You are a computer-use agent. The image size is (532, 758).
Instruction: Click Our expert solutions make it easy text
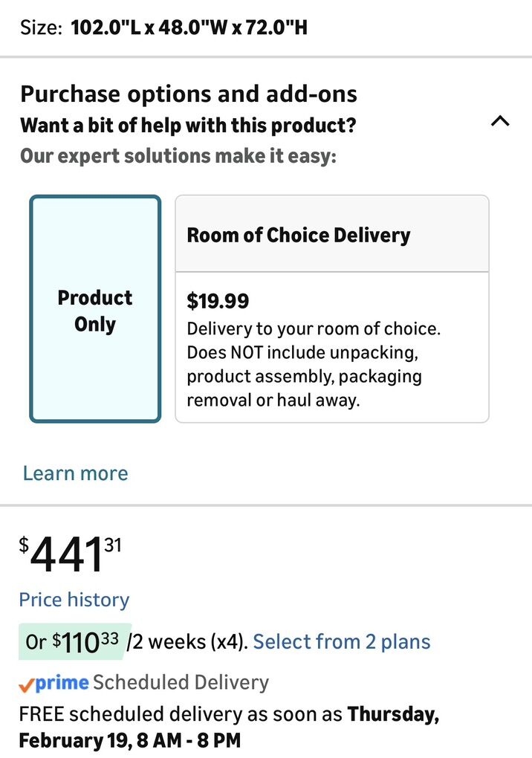178,156
